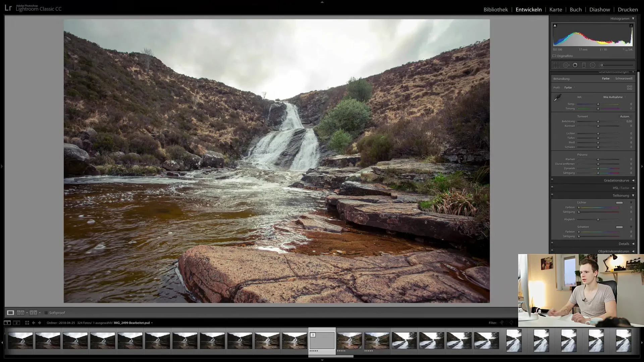644x362 pixels.
Task: Pick the white balance eyedropper
Action: click(x=557, y=98)
